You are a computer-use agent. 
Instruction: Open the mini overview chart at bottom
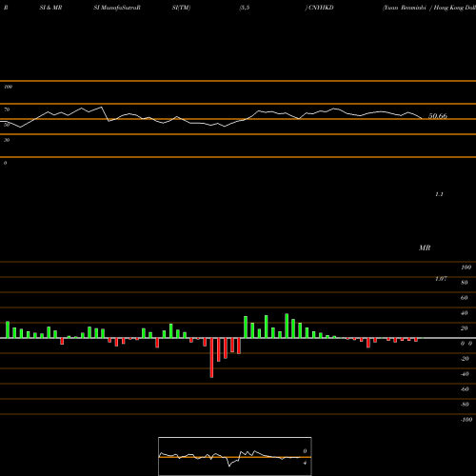(x=235, y=456)
